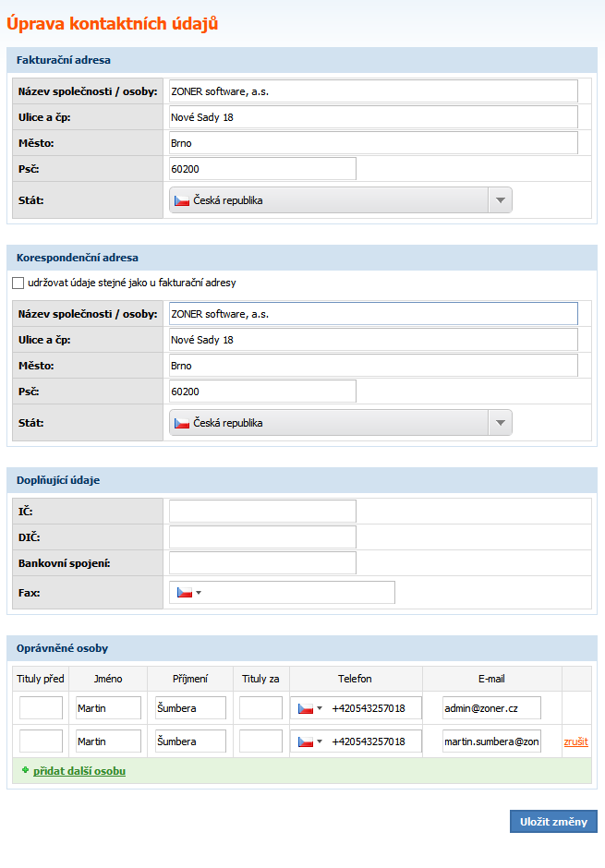Viewport: 605px width, 868px height.
Task: Click the flag in billing address Stát dropdown
Action: click(182, 200)
